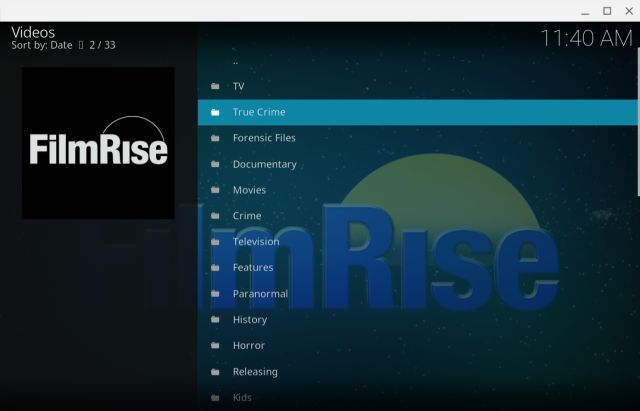Click the folder icon beside Forensic Files
This screenshot has height=411, width=640.
pos(215,138)
